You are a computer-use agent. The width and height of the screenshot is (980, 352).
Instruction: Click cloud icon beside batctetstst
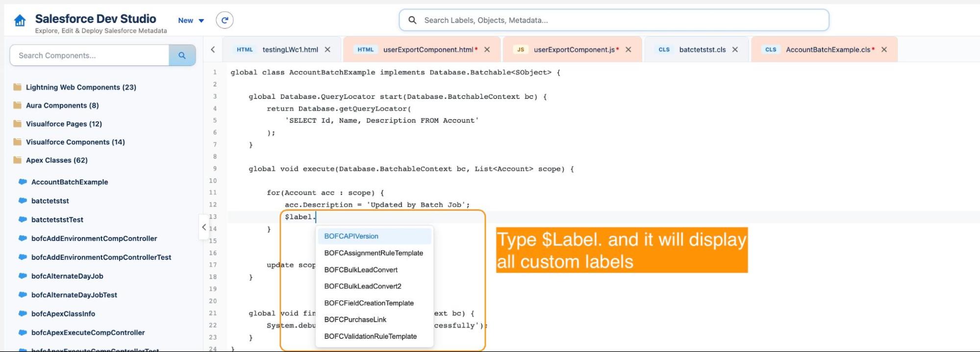(x=23, y=200)
